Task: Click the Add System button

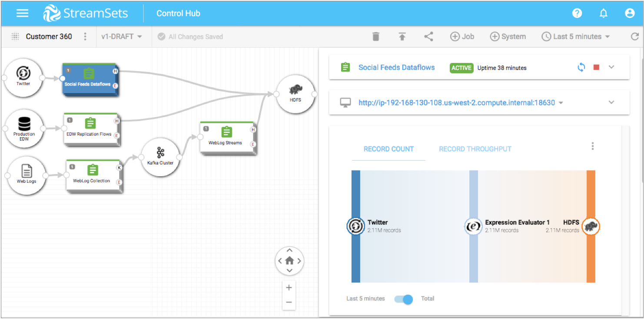Action: pyautogui.click(x=508, y=37)
